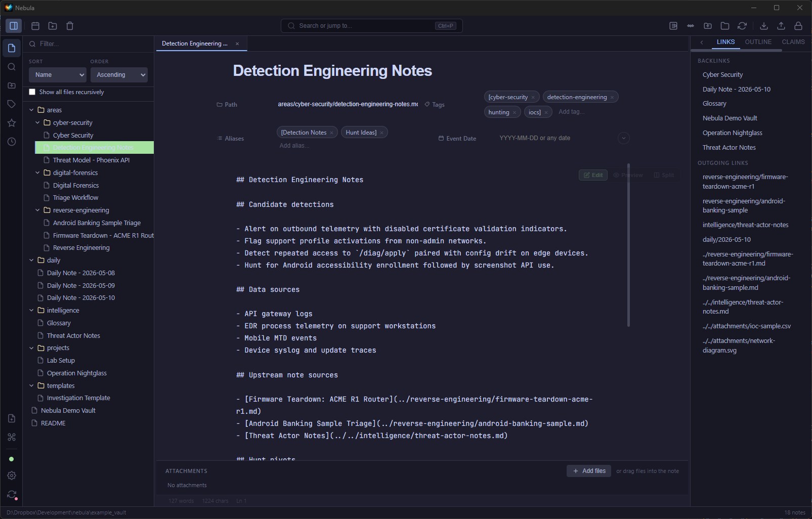812x519 pixels.
Task: Open settings gear icon in sidebar
Action: click(12, 475)
